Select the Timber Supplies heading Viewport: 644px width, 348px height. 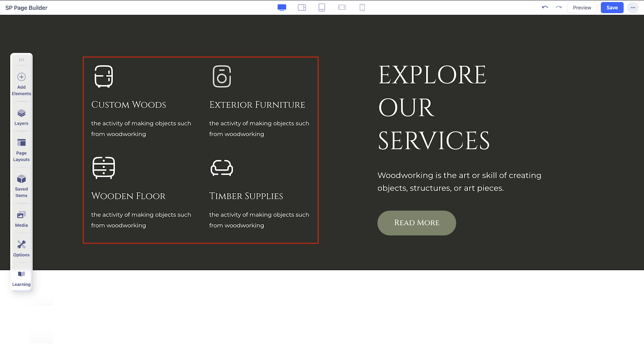coord(246,196)
